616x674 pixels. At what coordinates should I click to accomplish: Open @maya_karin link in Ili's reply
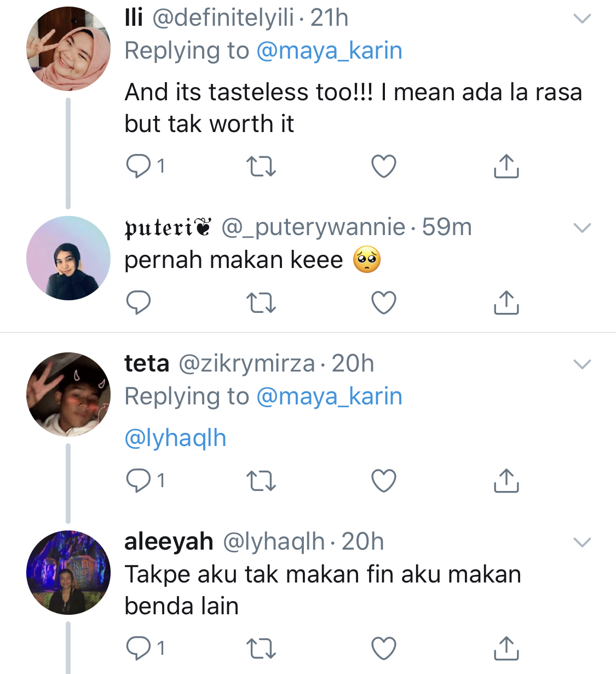329,51
